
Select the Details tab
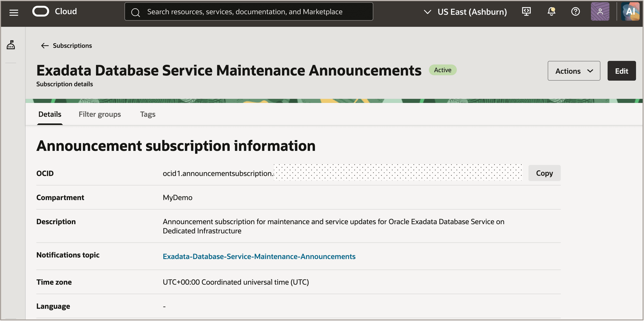pos(50,114)
